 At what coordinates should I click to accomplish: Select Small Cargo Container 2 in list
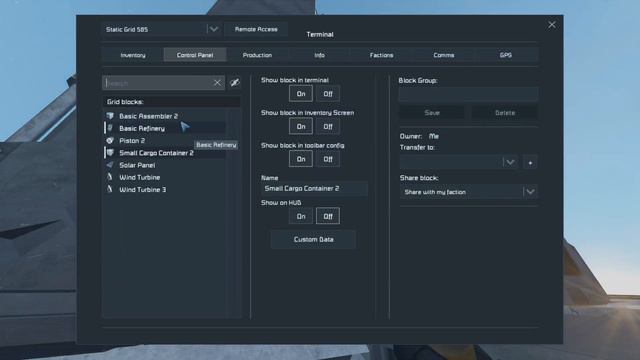(165, 153)
